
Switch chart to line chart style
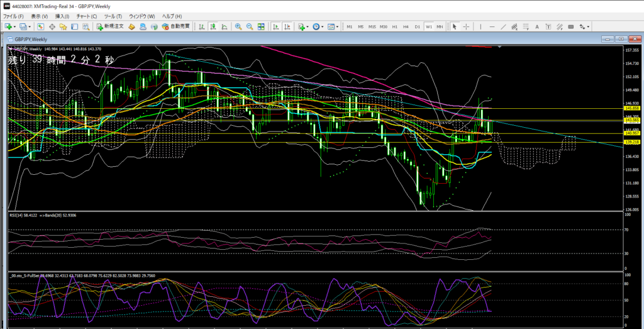(225, 26)
